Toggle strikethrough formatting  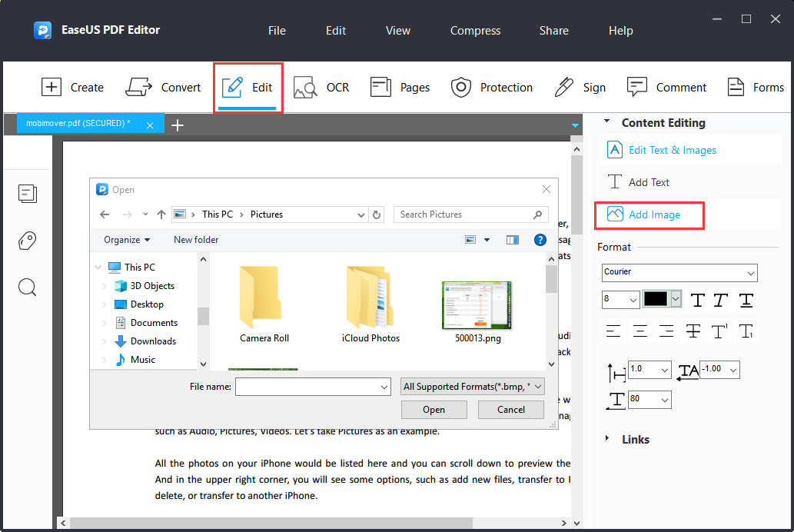point(693,331)
